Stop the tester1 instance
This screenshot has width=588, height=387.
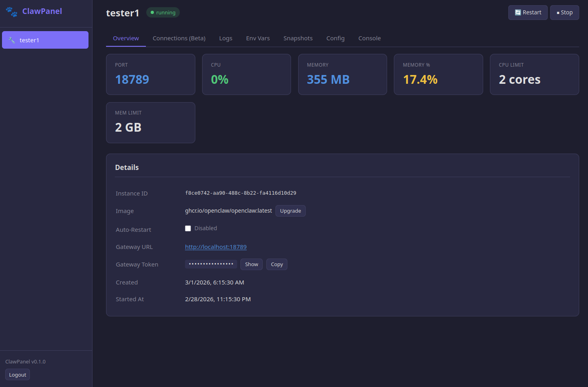coord(564,12)
